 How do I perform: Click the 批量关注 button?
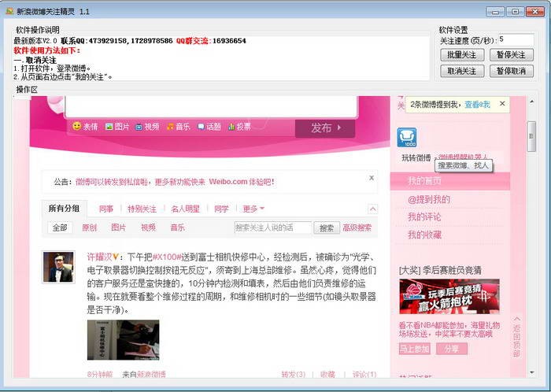[x=462, y=55]
